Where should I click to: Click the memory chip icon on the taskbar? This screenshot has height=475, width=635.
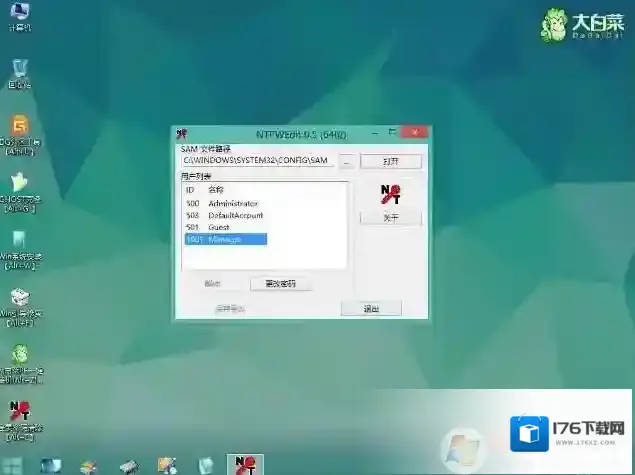(129, 466)
